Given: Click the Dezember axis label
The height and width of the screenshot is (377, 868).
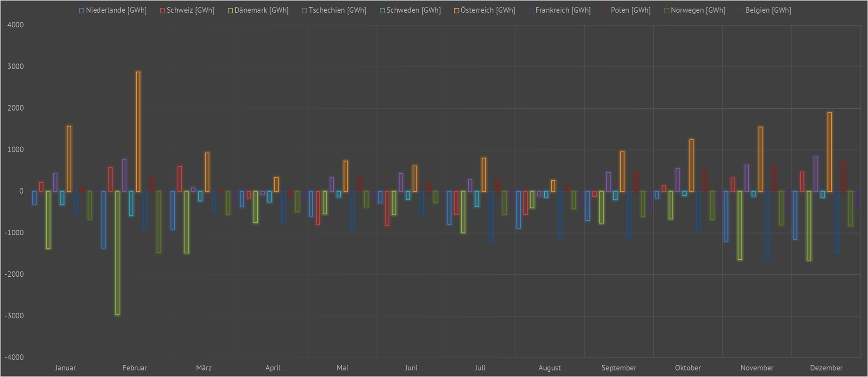Looking at the screenshot, I should click(x=826, y=368).
